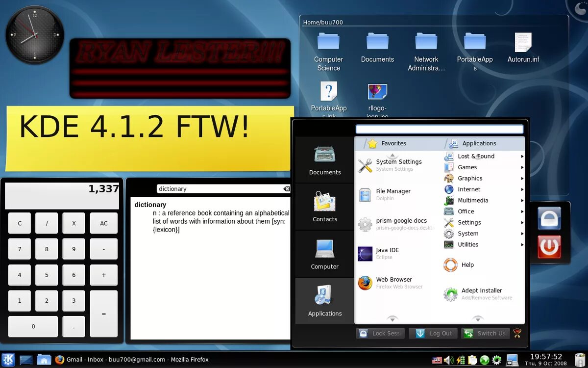Click the battery power icon in system tray

point(461,360)
